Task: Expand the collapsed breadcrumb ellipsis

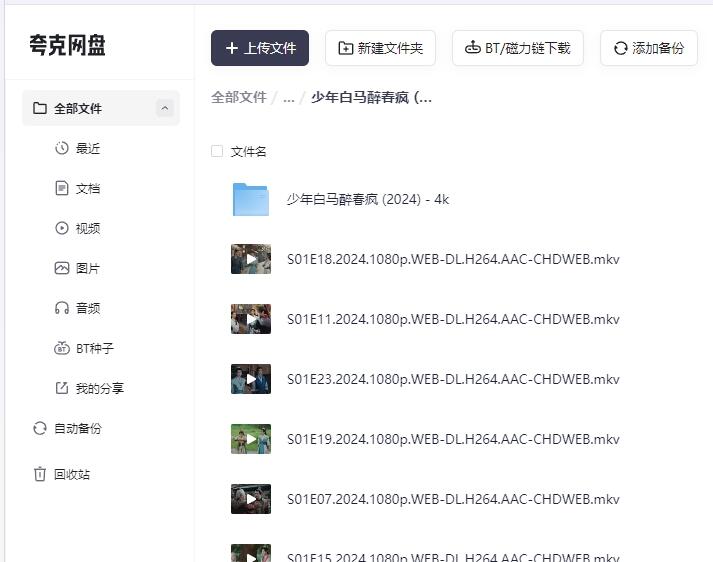Action: click(288, 97)
